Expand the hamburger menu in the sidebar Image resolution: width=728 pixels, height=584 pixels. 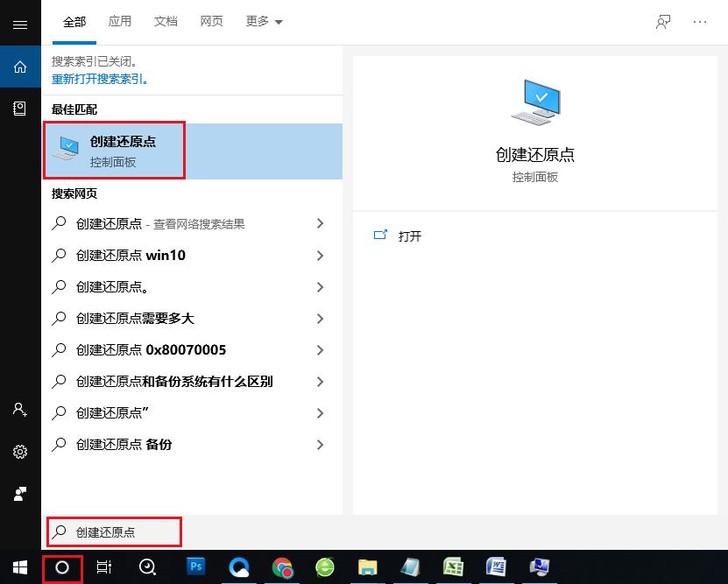[20, 24]
